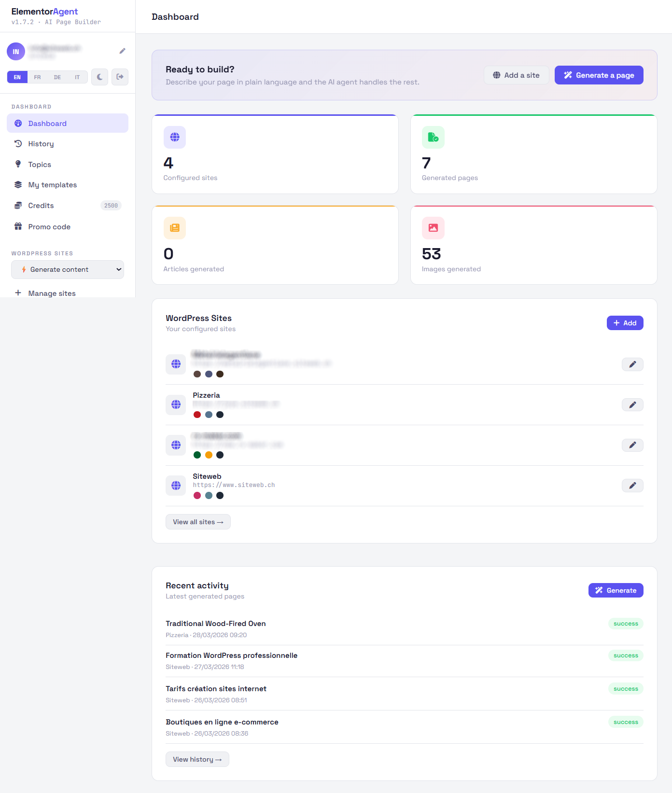Switch language to FR

(37, 77)
